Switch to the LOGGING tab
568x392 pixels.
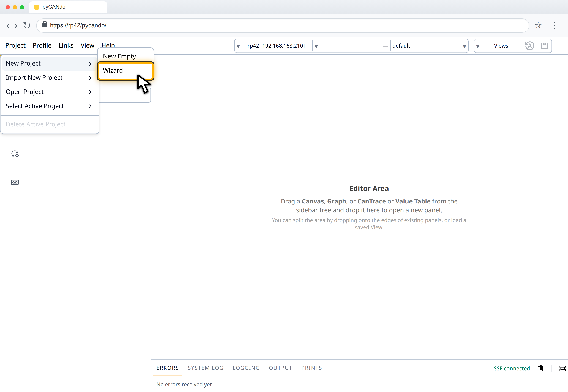(x=246, y=368)
